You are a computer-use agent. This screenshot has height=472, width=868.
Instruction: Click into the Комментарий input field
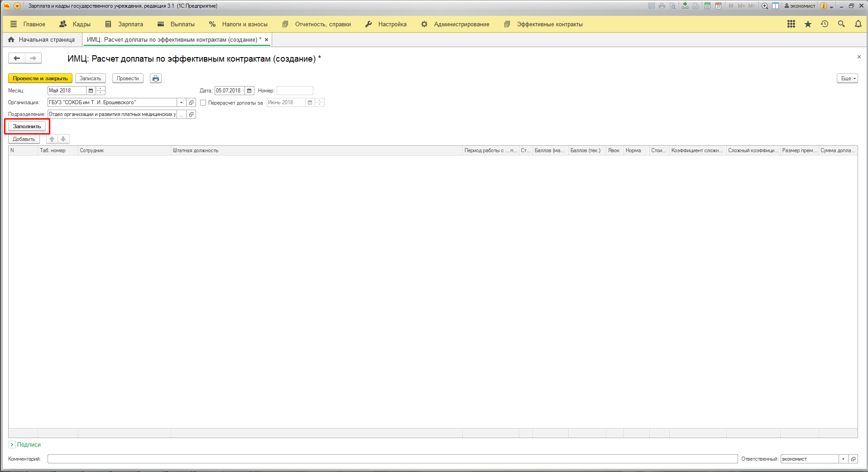tap(392, 459)
